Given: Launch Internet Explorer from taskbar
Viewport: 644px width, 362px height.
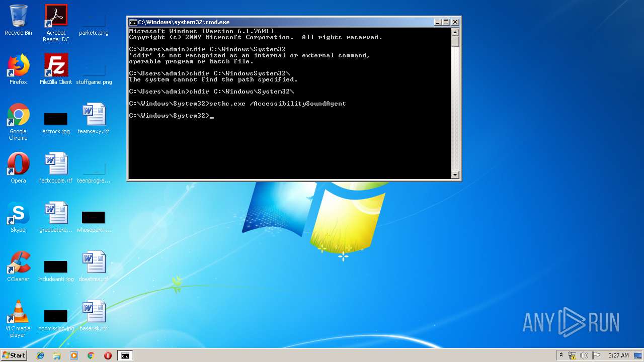Looking at the screenshot, I should tap(40, 355).
